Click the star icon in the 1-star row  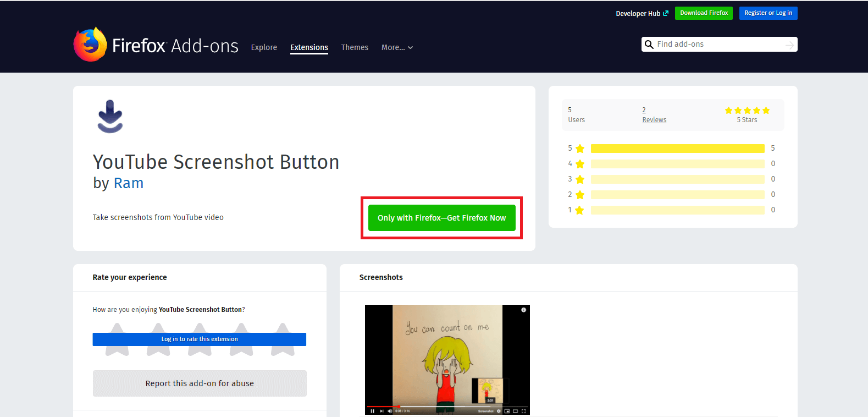click(580, 210)
